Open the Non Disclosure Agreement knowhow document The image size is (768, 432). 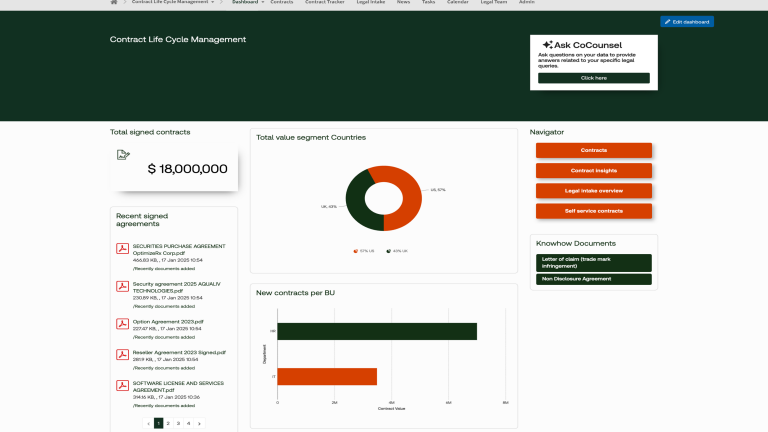coord(593,279)
